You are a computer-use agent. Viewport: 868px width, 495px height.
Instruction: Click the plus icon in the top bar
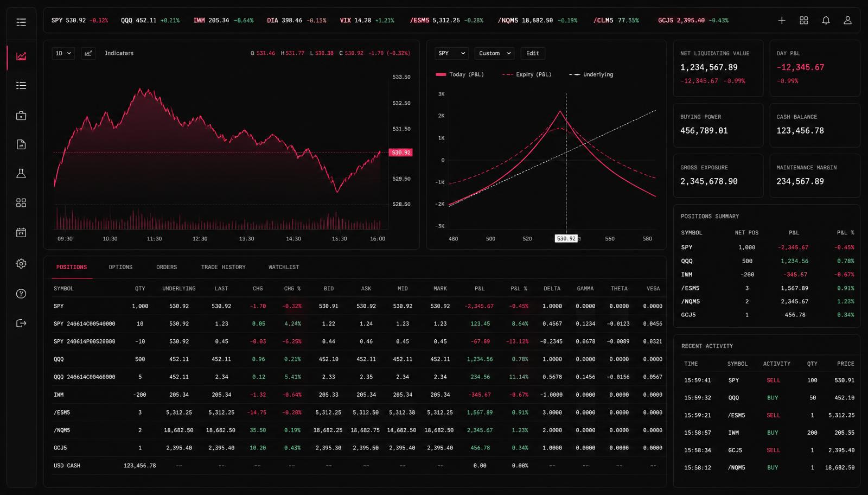coord(782,21)
